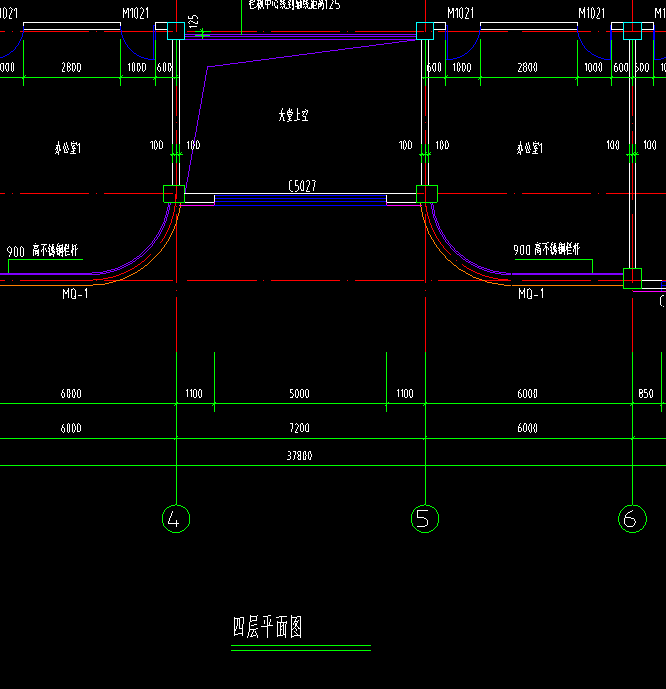Select the 2800 dimension between axes 5 and 6
666x689 pixels.
(x=527, y=68)
